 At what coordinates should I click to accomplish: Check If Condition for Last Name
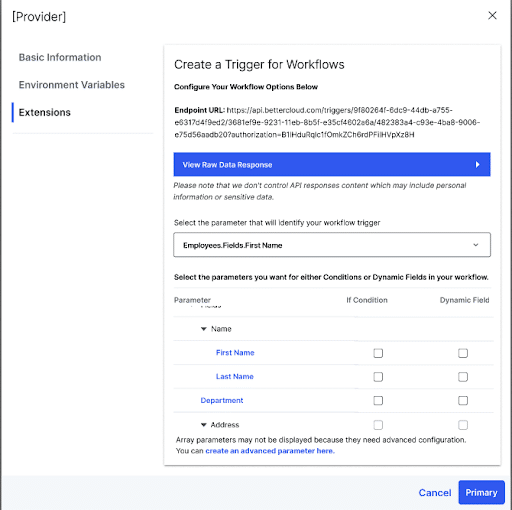tap(378, 377)
